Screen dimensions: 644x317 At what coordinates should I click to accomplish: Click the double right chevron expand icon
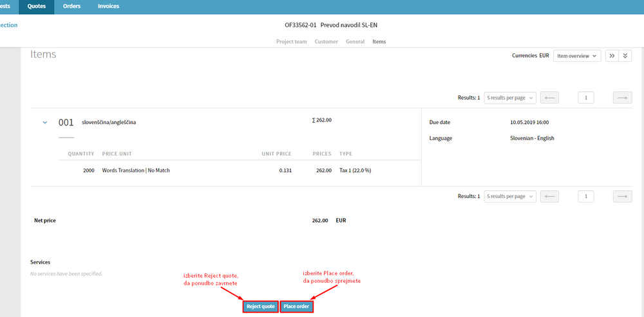click(x=612, y=56)
